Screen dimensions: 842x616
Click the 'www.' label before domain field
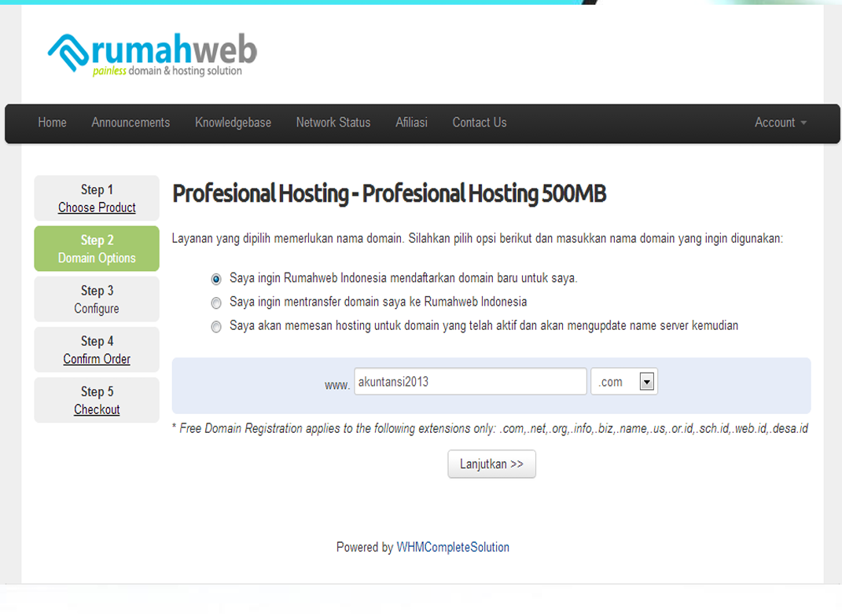[x=337, y=385]
